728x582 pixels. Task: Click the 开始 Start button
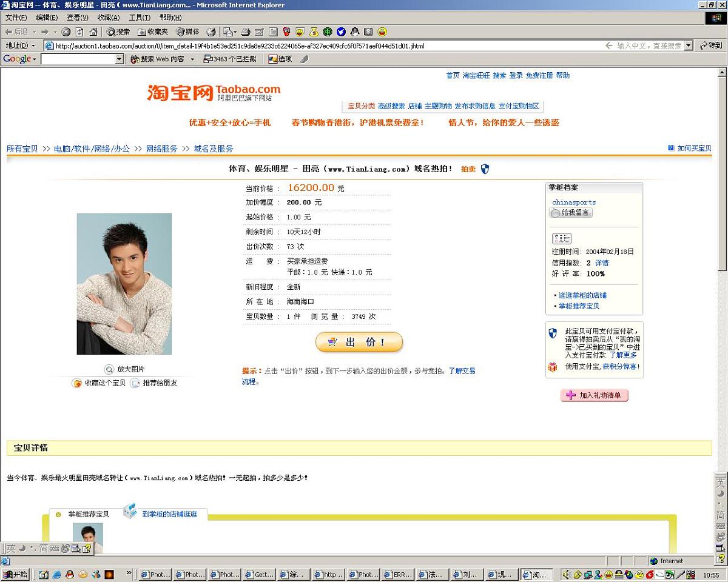16,574
